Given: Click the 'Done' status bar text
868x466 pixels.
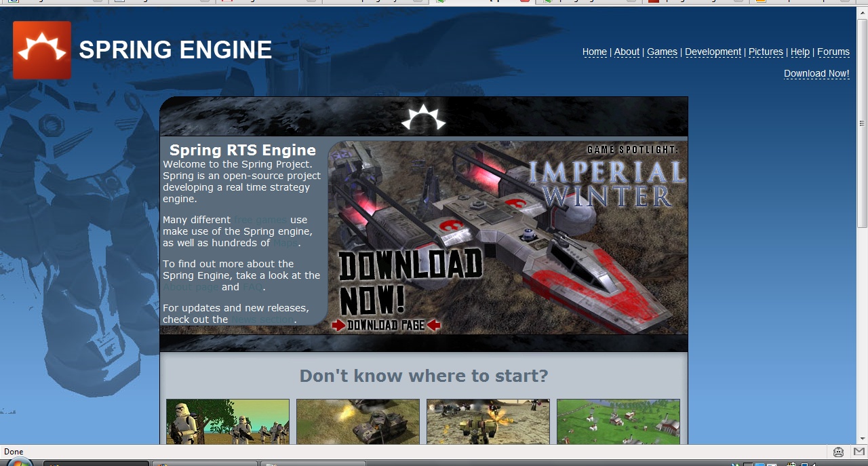Looking at the screenshot, I should coord(14,452).
